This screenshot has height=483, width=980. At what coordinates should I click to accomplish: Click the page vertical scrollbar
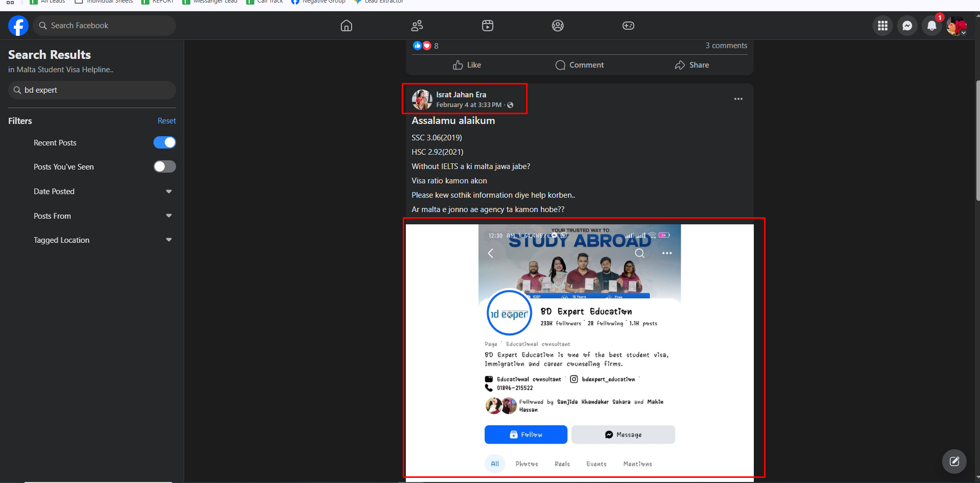click(x=977, y=141)
